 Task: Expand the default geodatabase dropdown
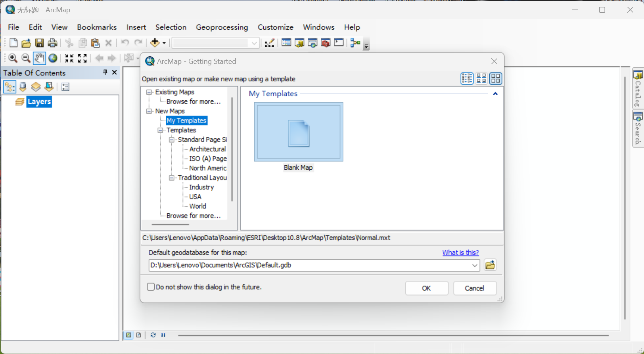point(474,265)
